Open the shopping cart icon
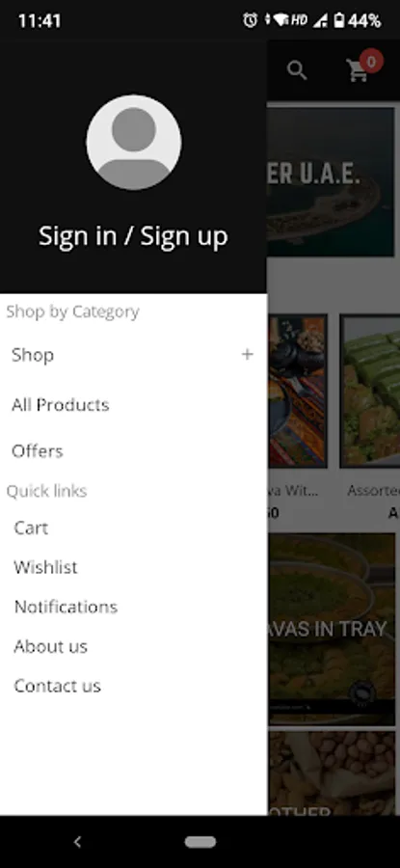400x868 pixels. tap(358, 71)
